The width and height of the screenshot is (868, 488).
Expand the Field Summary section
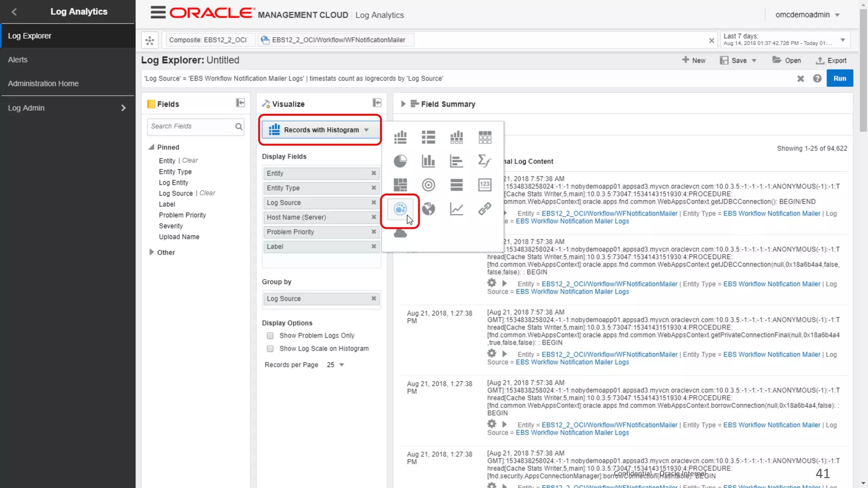(x=403, y=104)
